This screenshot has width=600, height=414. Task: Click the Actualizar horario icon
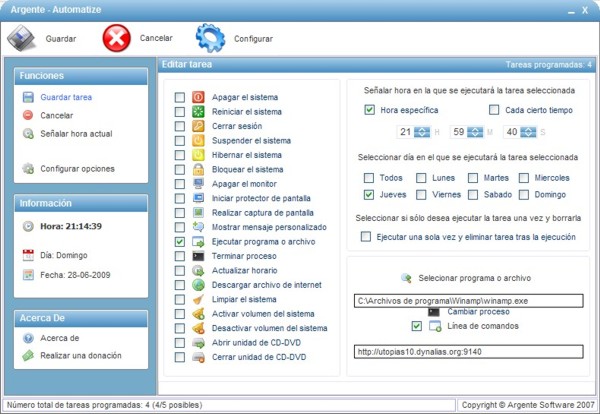(198, 271)
